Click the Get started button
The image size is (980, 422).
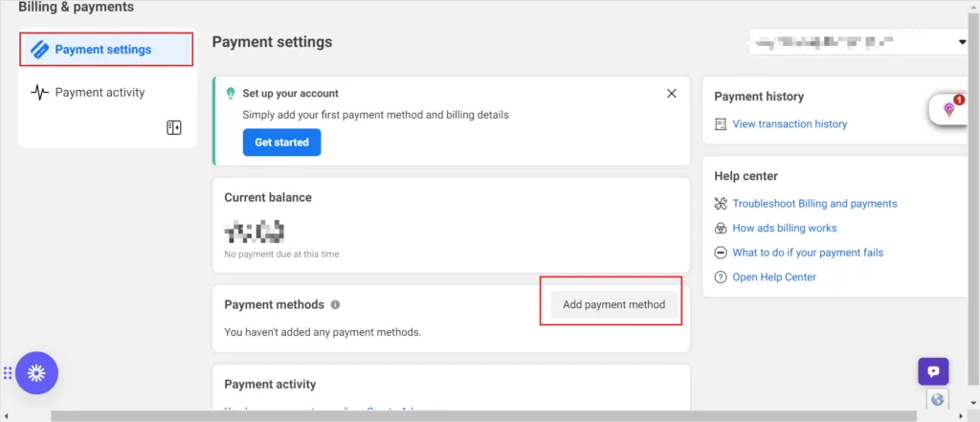(281, 142)
